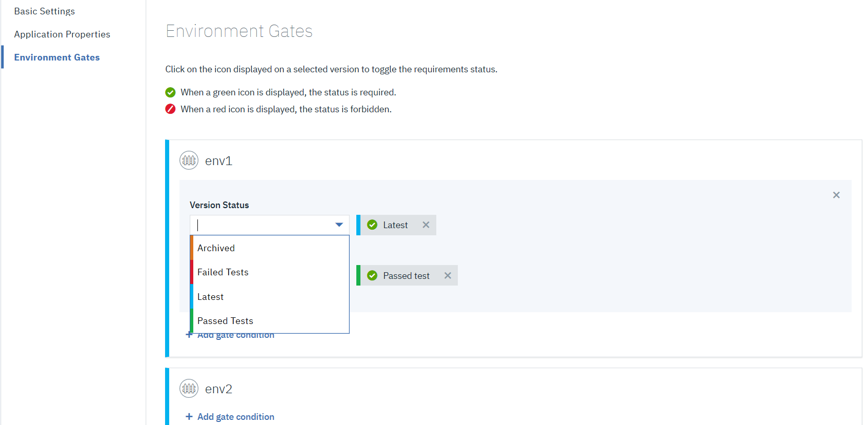Select Archived from the status list
Screen dimensions: 868x425
(x=216, y=248)
